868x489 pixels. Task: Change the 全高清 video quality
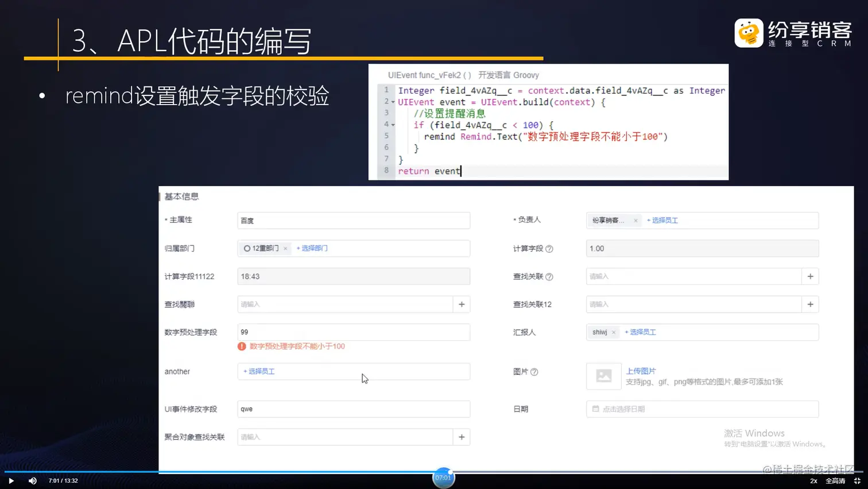pos(835,481)
